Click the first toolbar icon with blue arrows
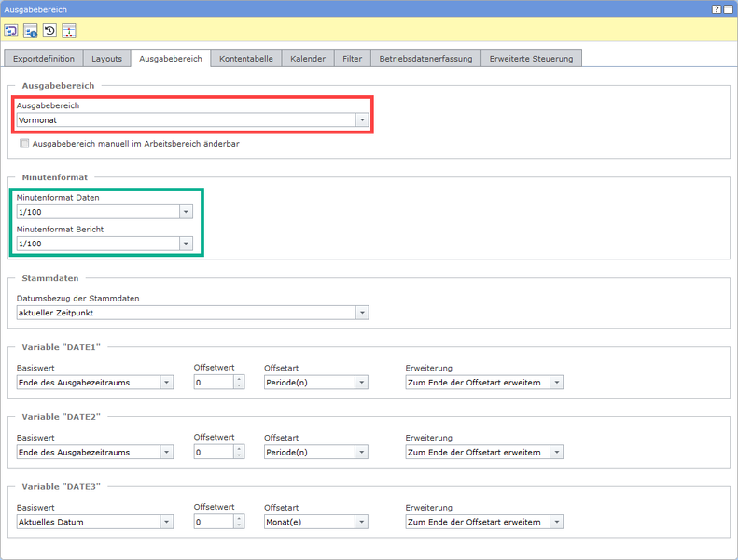 [11, 31]
